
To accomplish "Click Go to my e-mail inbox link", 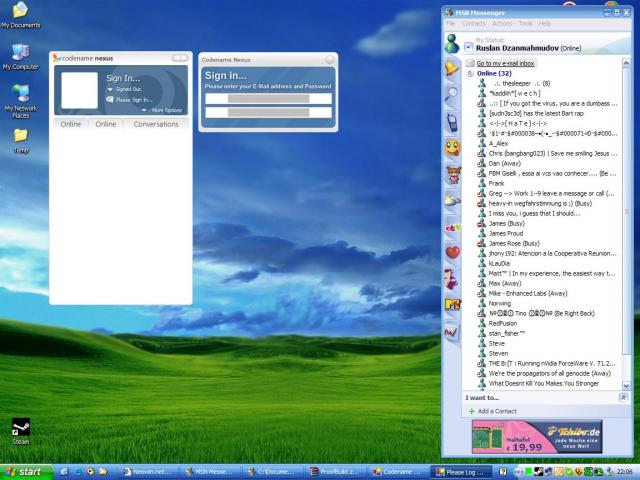I will click(x=505, y=63).
